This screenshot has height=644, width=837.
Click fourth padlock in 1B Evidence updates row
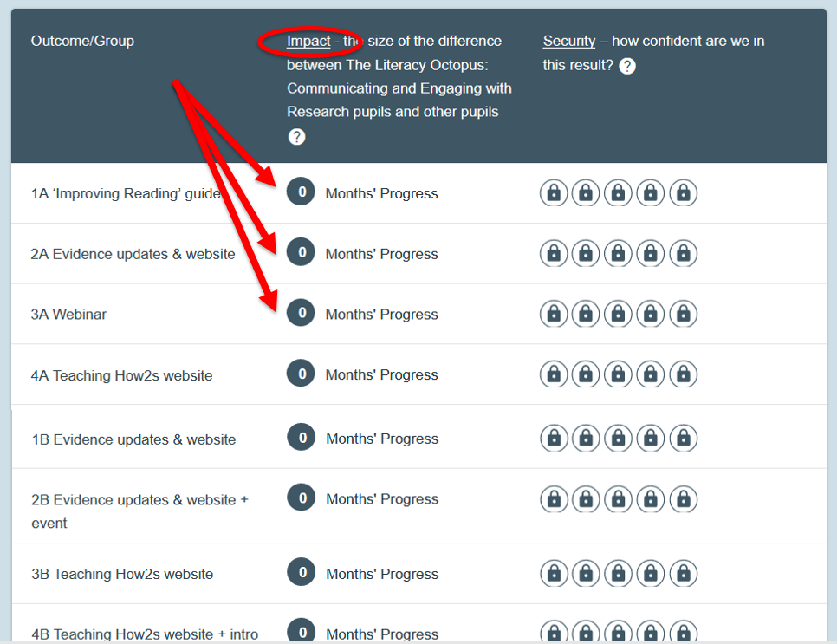coord(651,439)
